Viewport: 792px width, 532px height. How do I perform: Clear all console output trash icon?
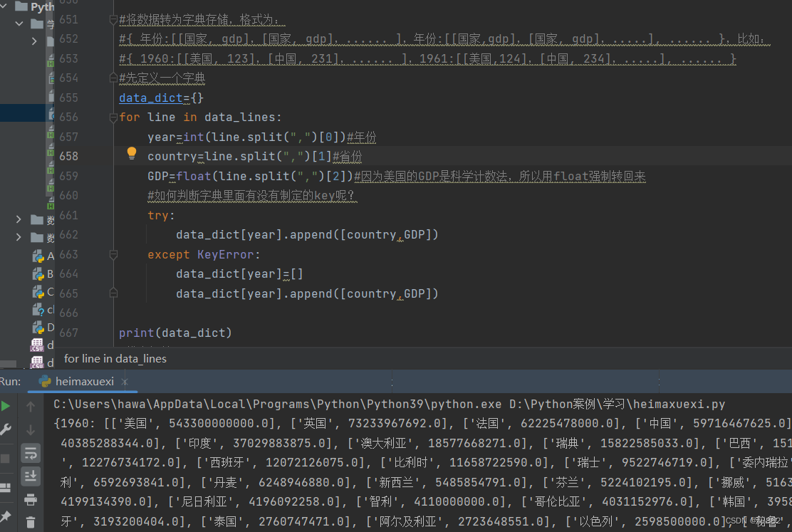coord(31,523)
